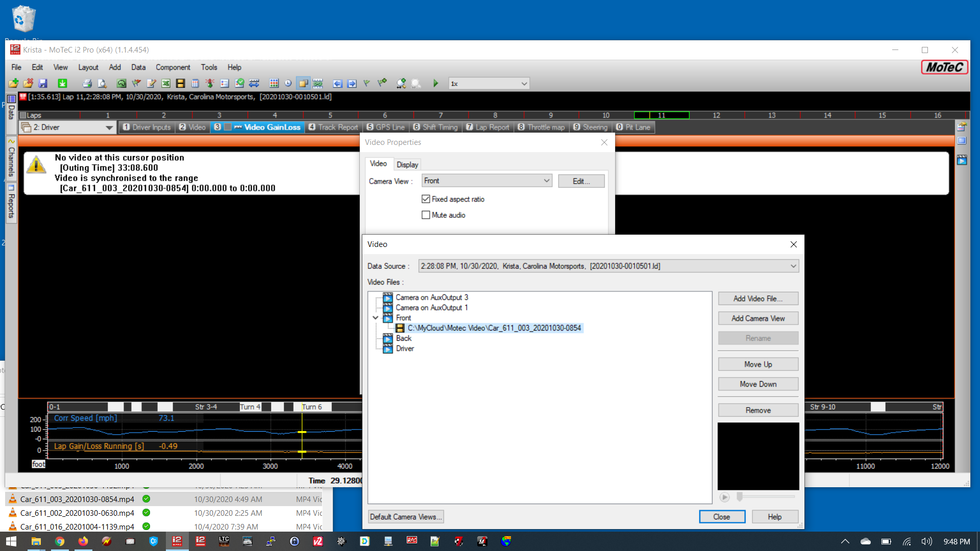This screenshot has height=551, width=980.
Task: Click the blue left arrow toolbar icon
Action: pos(337,83)
